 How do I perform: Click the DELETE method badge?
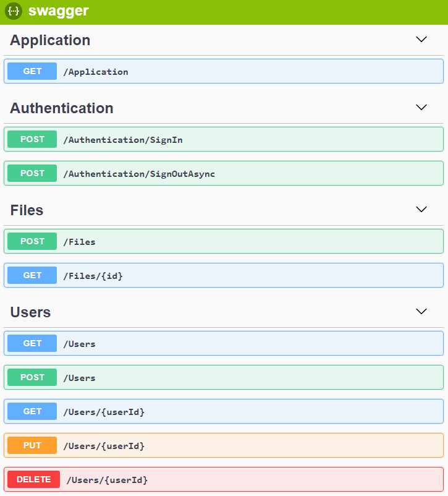point(33,479)
